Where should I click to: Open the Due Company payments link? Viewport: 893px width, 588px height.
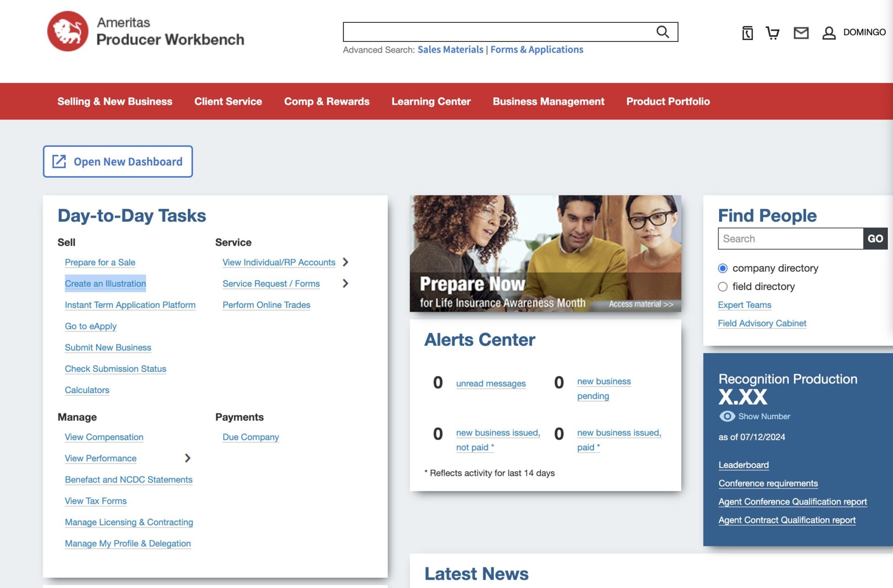[251, 437]
